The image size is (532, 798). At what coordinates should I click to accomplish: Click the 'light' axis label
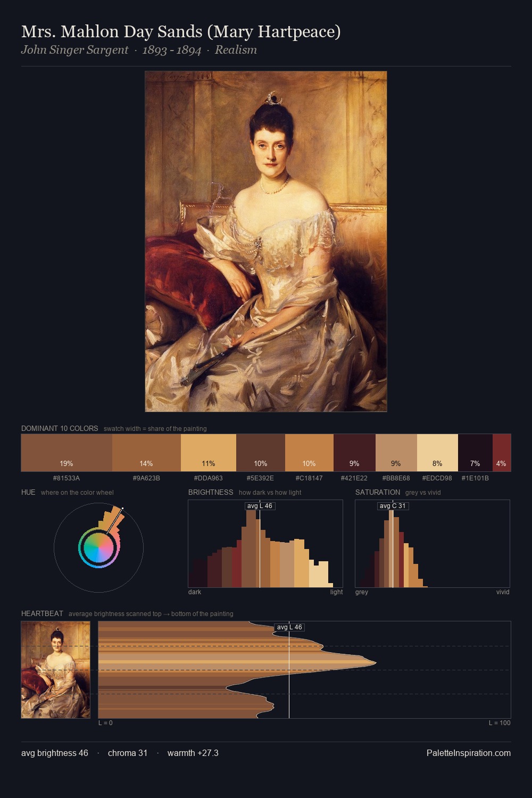336,592
